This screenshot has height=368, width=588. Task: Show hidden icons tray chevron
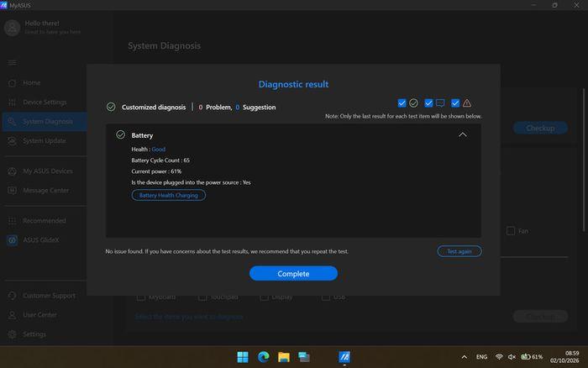(x=465, y=357)
